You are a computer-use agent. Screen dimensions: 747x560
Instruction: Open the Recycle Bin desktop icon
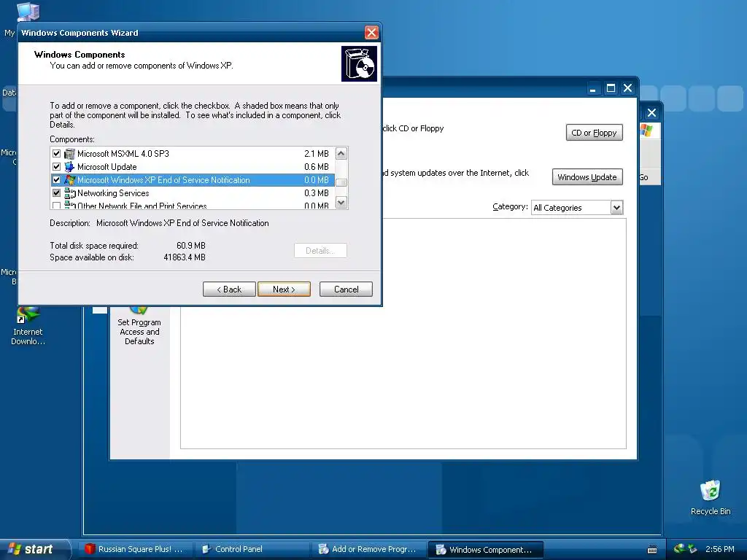711,497
